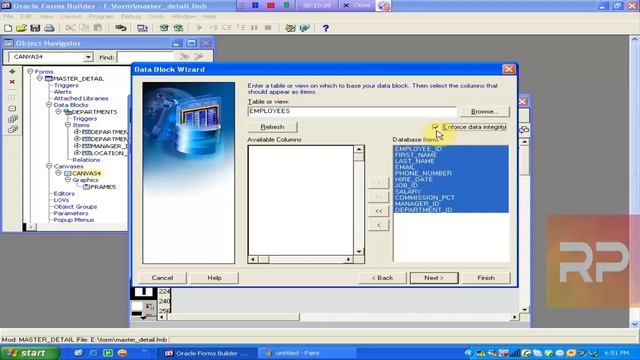This screenshot has width=640, height=360.
Task: Click the Browse... button
Action: coord(484,111)
